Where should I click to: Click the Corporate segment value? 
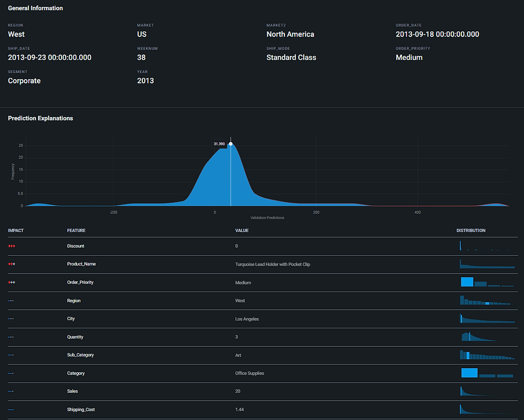click(25, 81)
